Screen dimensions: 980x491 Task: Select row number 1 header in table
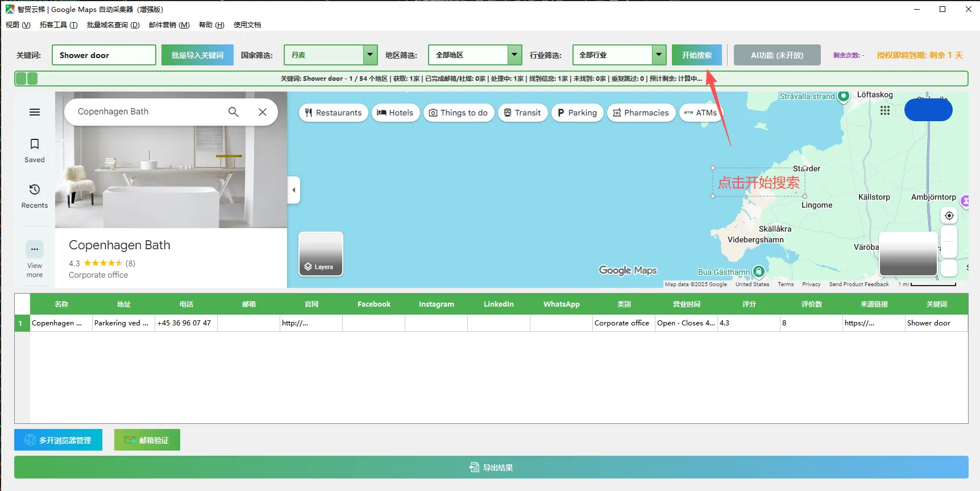tap(22, 323)
